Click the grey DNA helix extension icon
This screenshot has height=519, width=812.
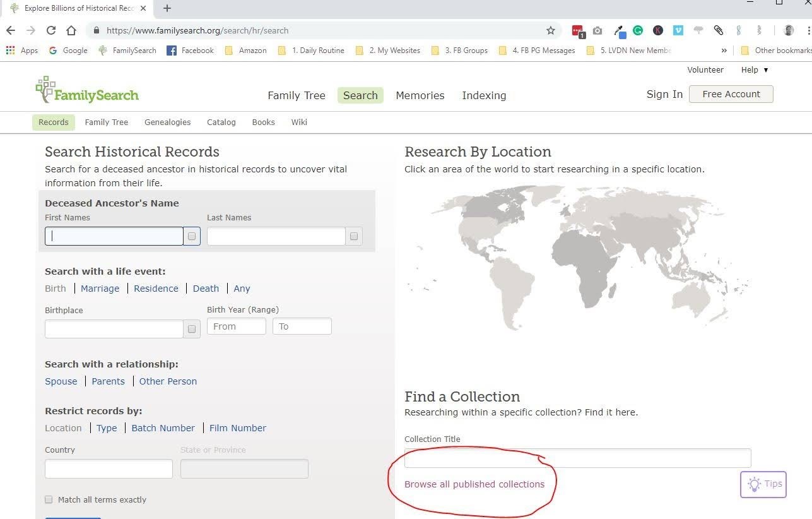[759, 30]
